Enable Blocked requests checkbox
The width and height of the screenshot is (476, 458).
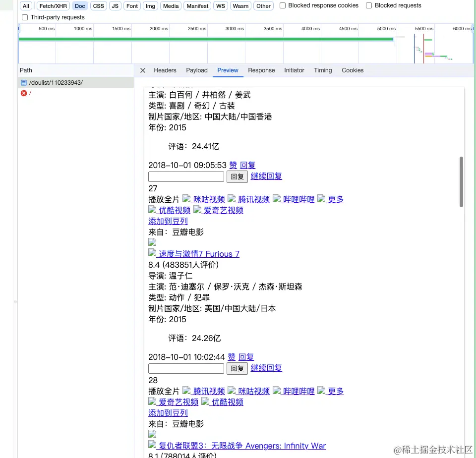pos(369,5)
